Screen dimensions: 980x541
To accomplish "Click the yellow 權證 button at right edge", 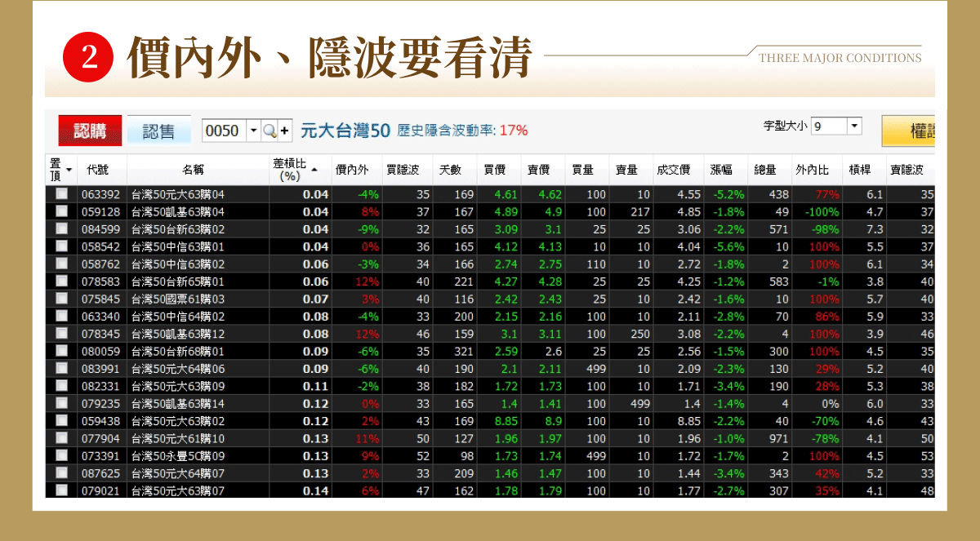I will pos(908,131).
